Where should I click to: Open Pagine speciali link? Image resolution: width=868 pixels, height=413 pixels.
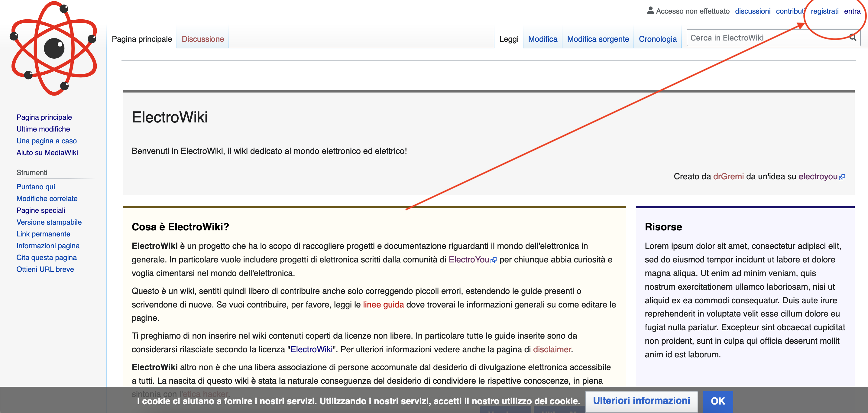click(x=41, y=210)
